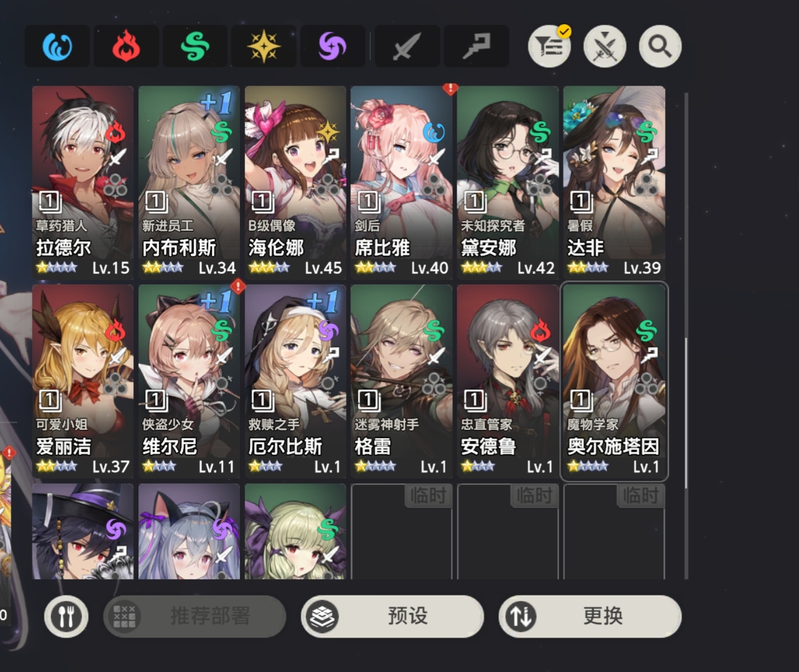This screenshot has width=799, height=672.
Task: Open the 预设 presets button
Action: [x=392, y=616]
